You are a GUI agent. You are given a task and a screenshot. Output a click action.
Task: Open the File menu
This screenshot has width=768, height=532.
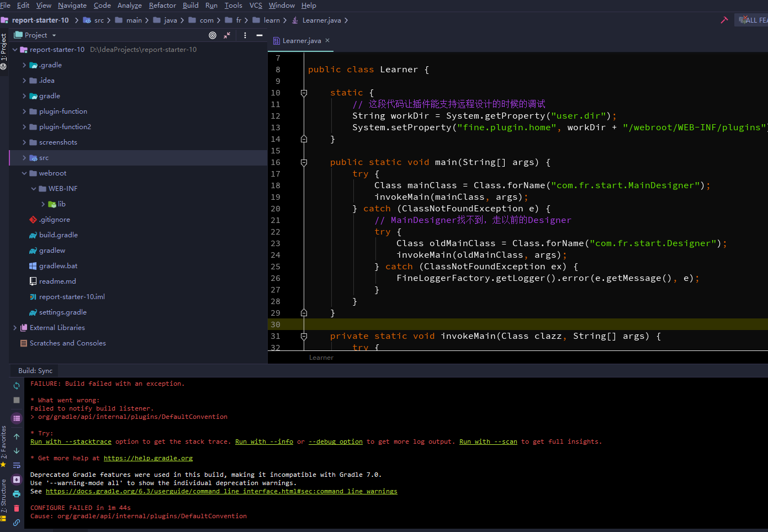(x=6, y=6)
